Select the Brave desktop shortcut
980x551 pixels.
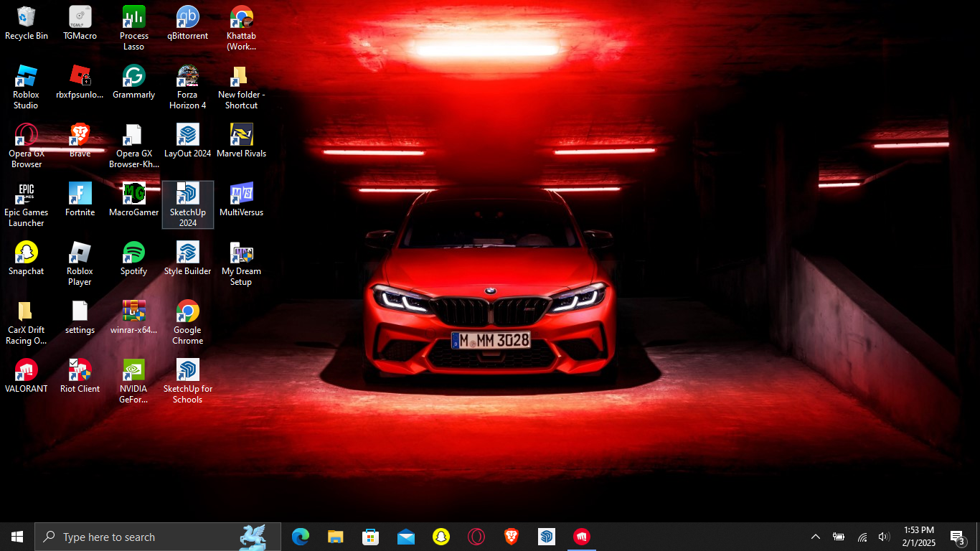(80, 141)
